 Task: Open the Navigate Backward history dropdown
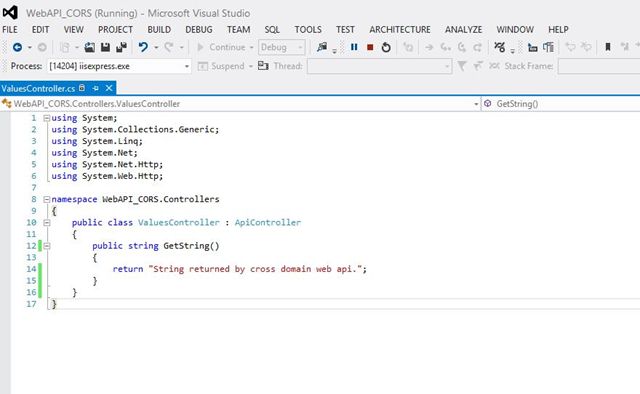pyautogui.click(x=30, y=47)
